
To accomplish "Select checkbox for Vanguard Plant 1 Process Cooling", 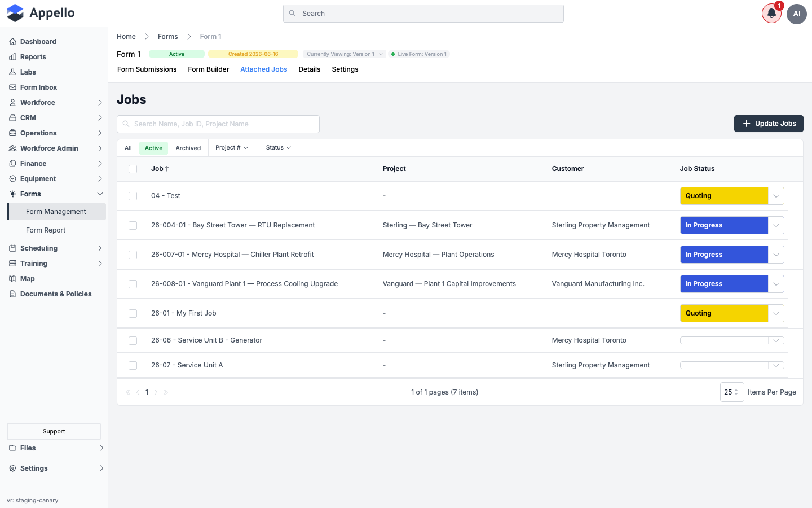I will (x=133, y=284).
